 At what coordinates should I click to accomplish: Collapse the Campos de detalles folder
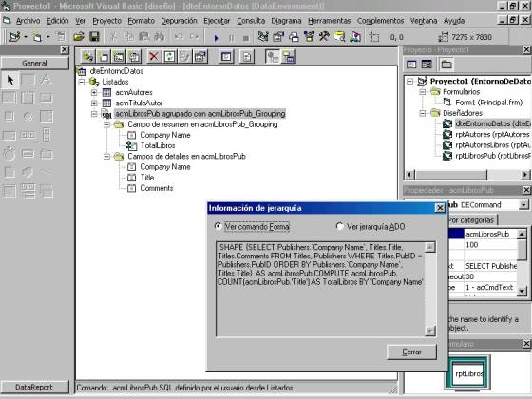[106, 157]
